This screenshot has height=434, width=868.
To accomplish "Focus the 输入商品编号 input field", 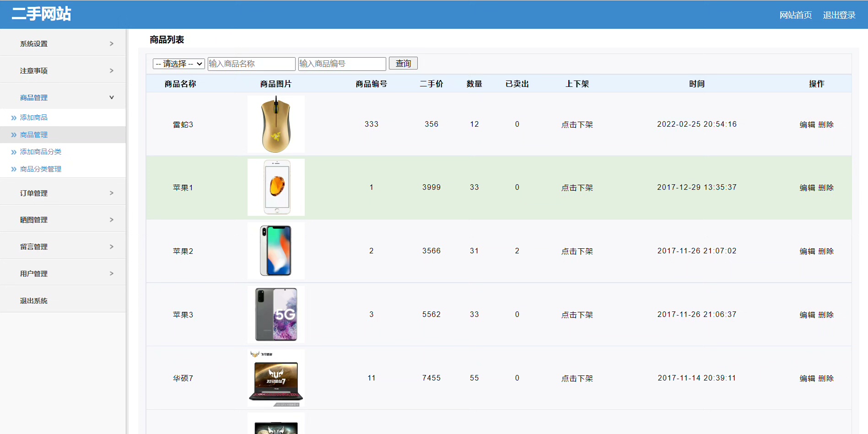I will (x=342, y=64).
